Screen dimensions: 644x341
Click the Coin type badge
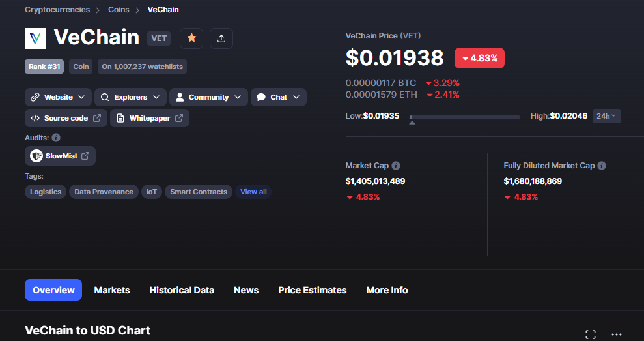(81, 67)
